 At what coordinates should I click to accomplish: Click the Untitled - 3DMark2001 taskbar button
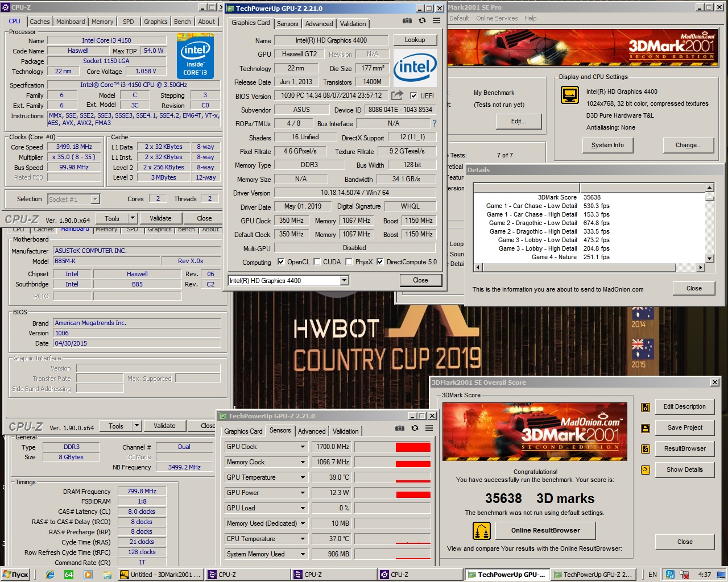point(160,575)
